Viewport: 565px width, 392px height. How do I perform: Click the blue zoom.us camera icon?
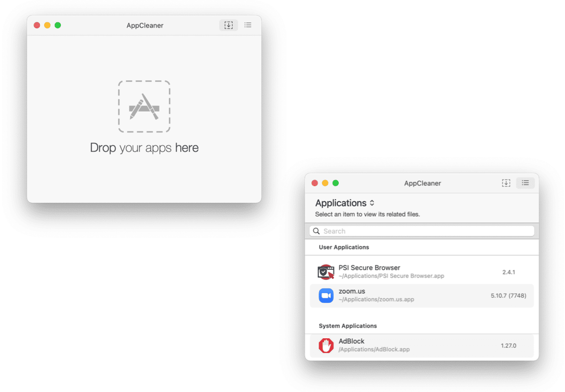click(326, 295)
